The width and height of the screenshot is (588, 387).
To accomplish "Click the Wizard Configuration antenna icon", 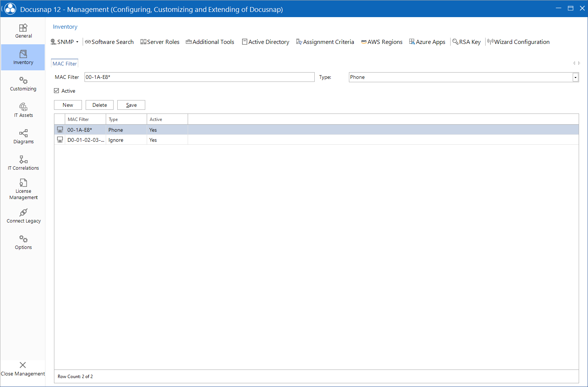I will (490, 42).
